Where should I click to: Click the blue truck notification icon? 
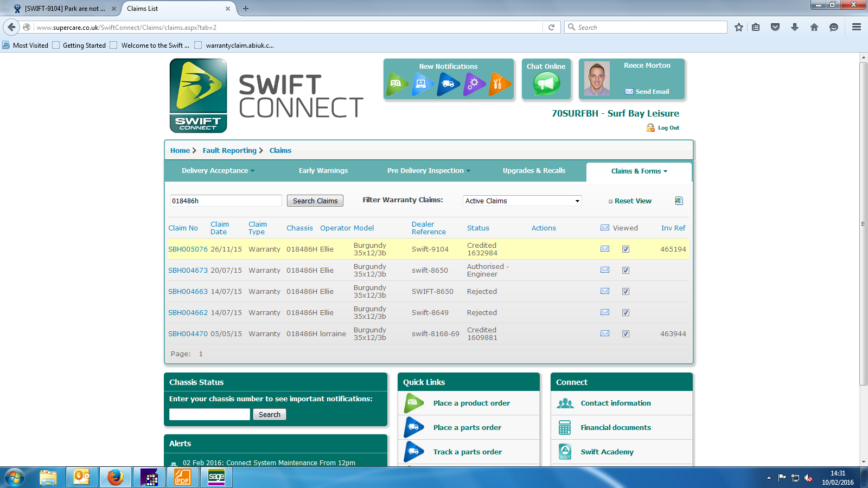[448, 84]
